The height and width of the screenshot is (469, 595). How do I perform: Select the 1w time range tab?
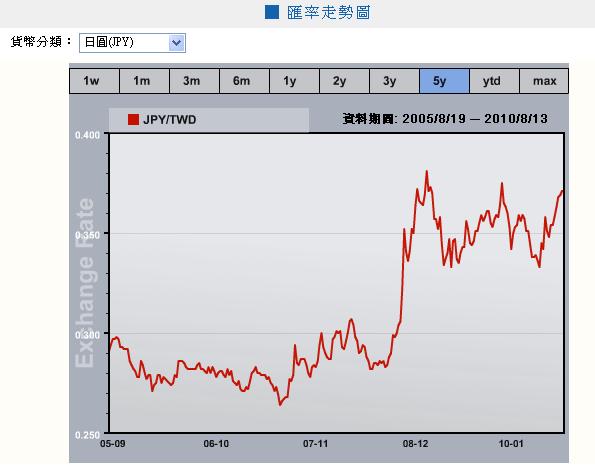[94, 81]
